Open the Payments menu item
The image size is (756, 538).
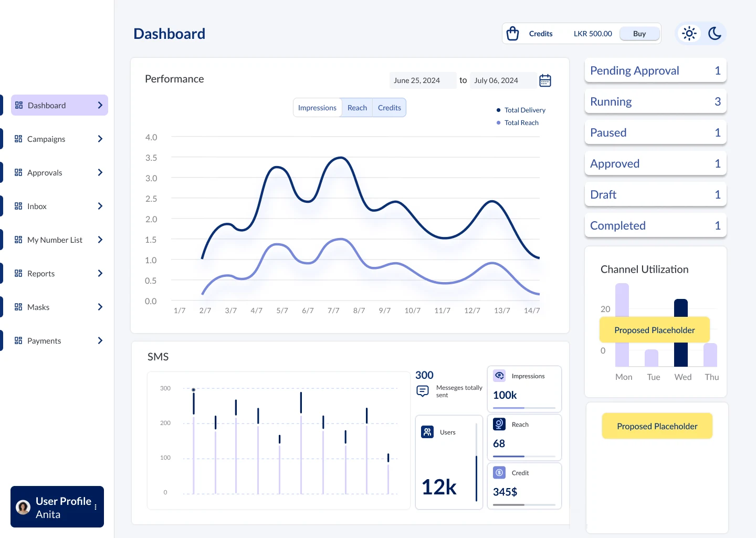[59, 340]
